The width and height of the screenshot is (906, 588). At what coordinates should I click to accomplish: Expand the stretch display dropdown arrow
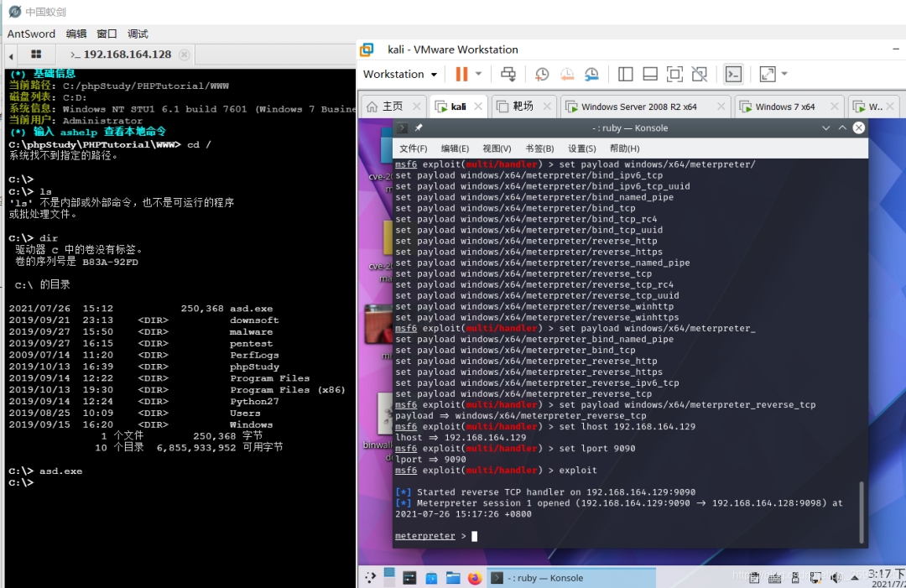click(784, 74)
